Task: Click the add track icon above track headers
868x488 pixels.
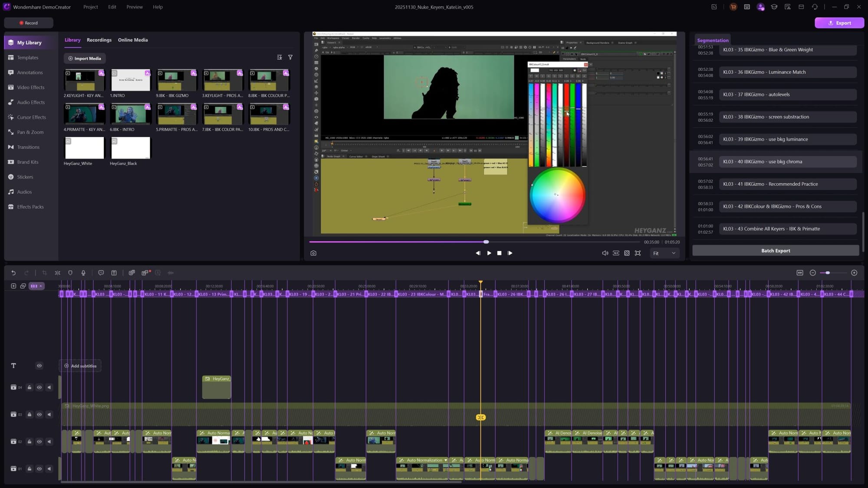Action: (13, 286)
